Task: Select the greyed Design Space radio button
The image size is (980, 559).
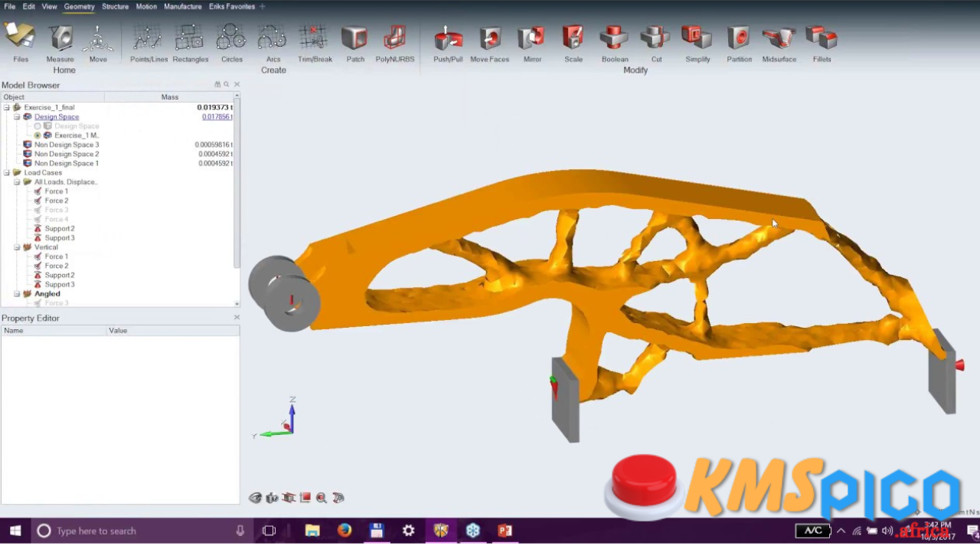Action: (38, 126)
